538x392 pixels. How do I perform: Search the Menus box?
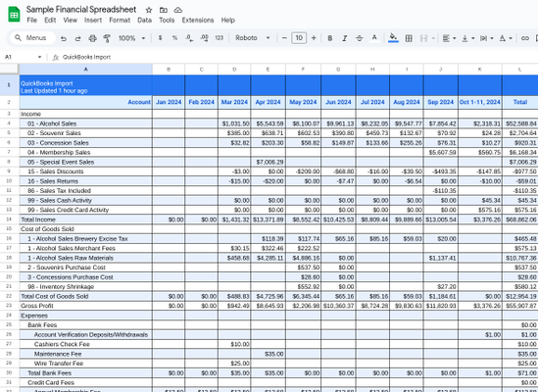tap(33, 38)
